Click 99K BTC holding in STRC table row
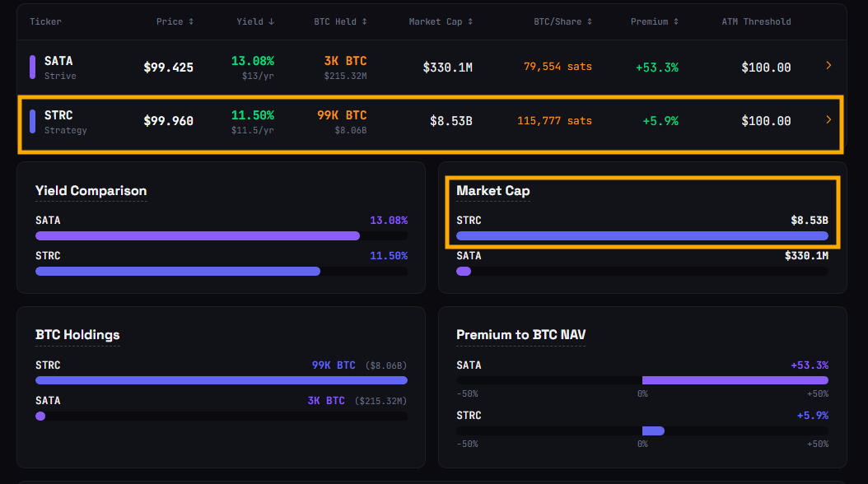This screenshot has height=484, width=868. click(342, 115)
